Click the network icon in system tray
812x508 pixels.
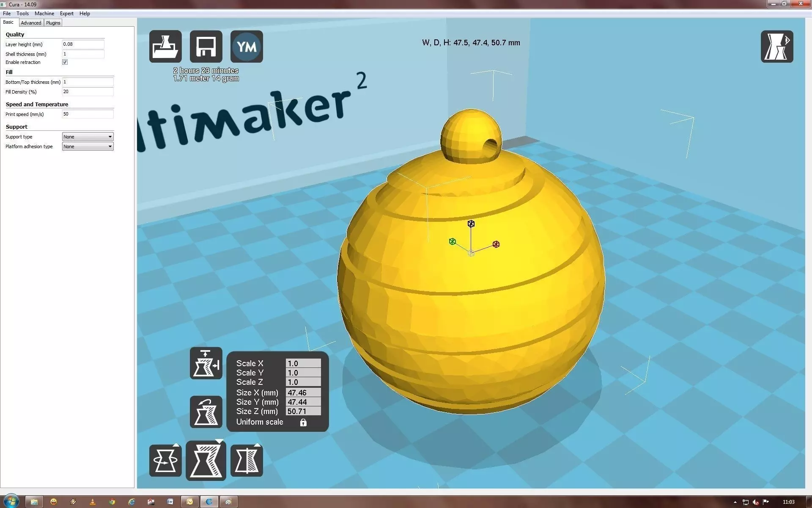[746, 502]
